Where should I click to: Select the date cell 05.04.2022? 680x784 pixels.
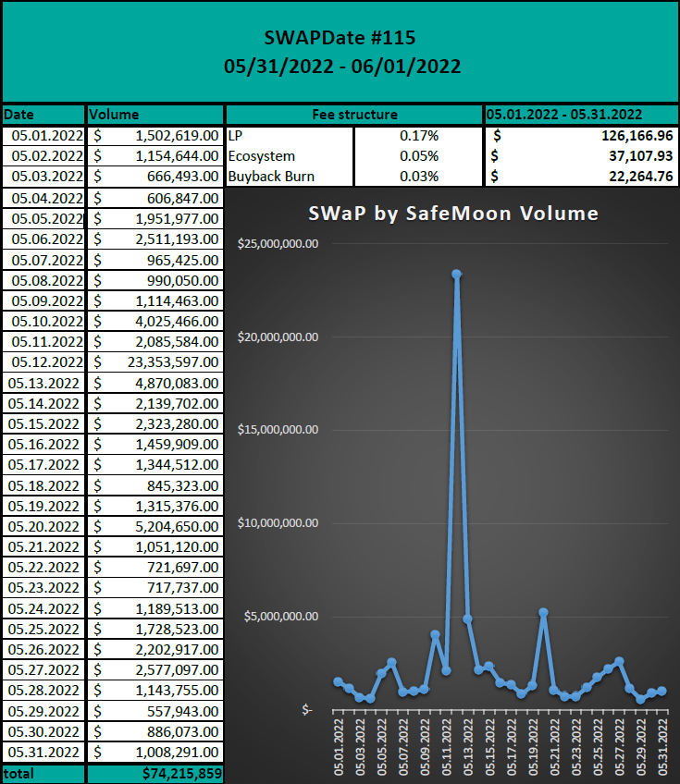click(43, 199)
